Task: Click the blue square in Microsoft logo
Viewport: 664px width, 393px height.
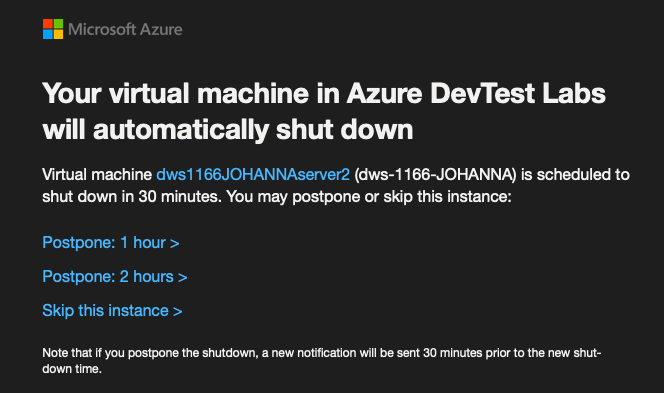Action: [x=47, y=34]
